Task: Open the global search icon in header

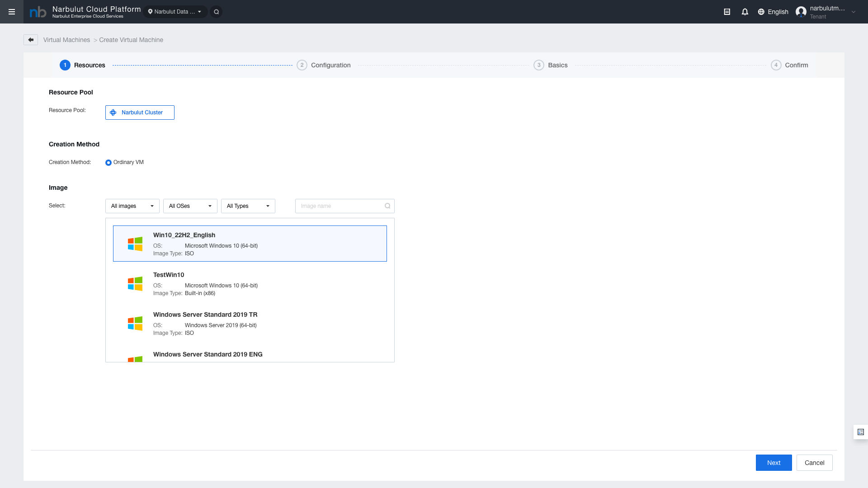Action: [217, 12]
